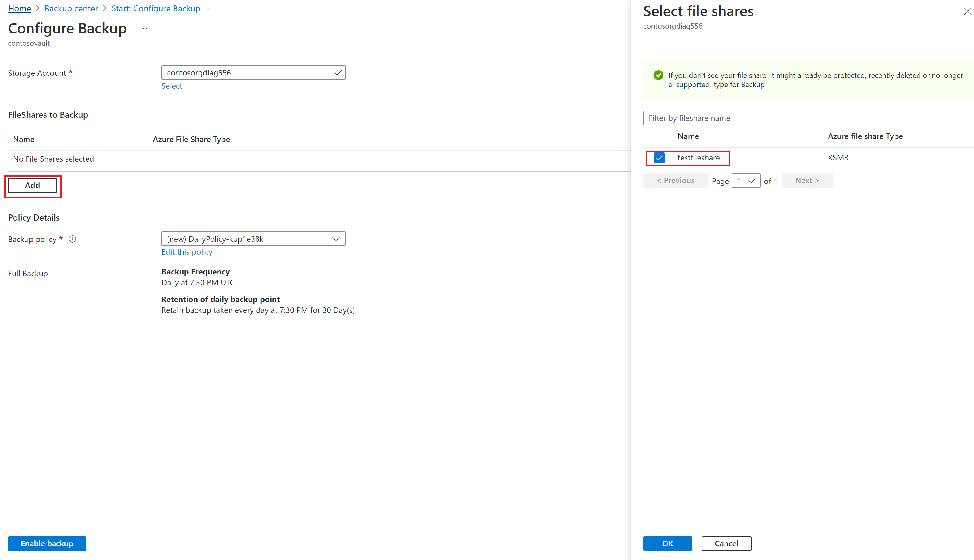Enable the testfileshare file share checkbox
The width and height of the screenshot is (974, 560).
pos(658,157)
